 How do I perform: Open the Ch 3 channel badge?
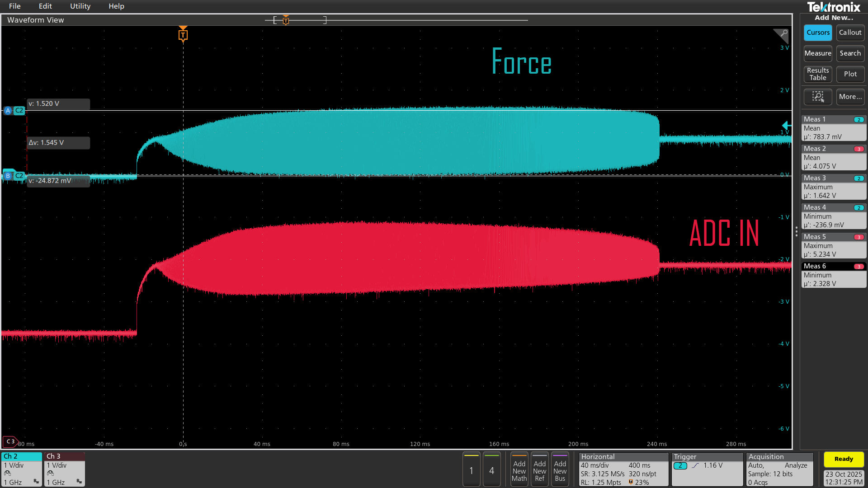click(x=65, y=469)
